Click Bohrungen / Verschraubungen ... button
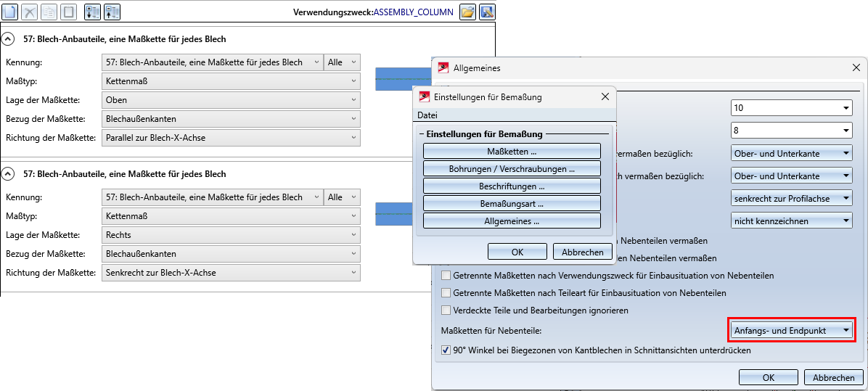Viewport: 868px width, 391px height. pyautogui.click(x=512, y=169)
